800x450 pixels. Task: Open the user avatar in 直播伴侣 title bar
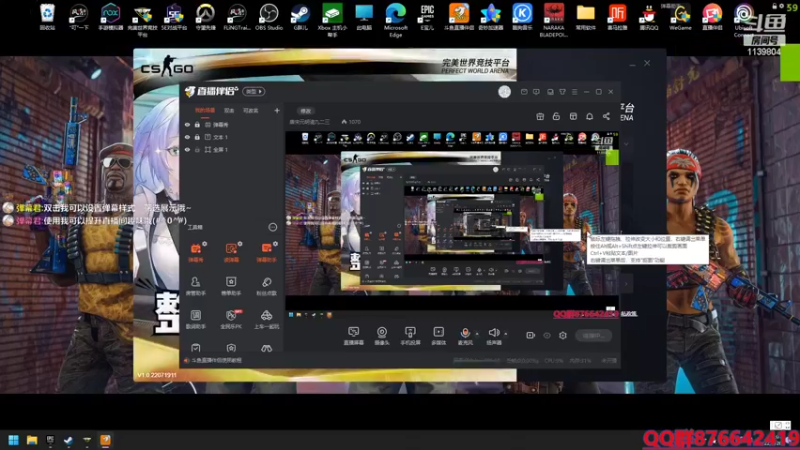[x=504, y=92]
